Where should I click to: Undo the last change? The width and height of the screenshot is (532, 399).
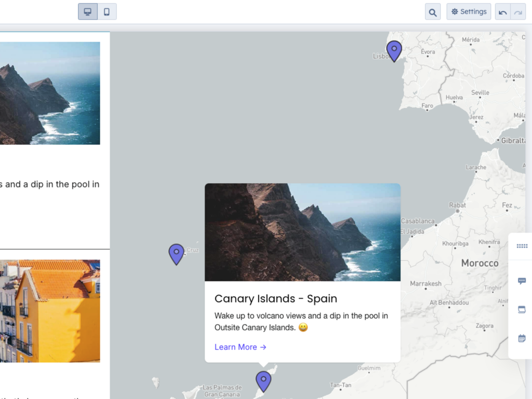point(503,12)
